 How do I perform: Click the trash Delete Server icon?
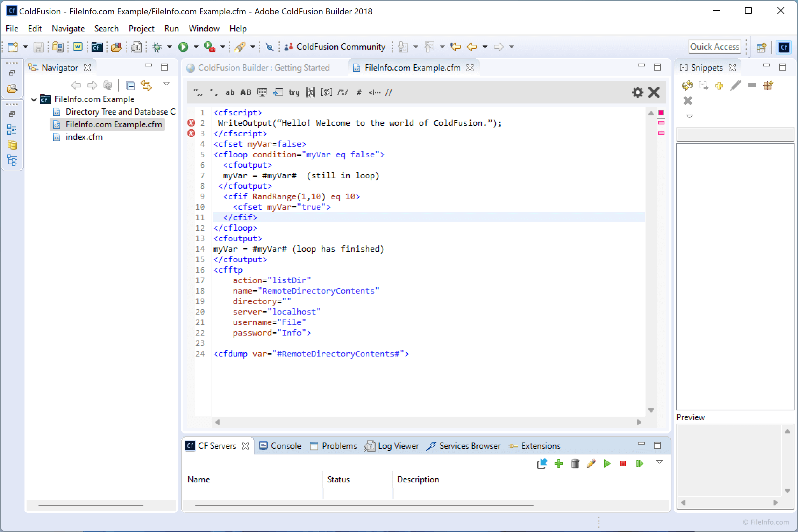point(575,463)
